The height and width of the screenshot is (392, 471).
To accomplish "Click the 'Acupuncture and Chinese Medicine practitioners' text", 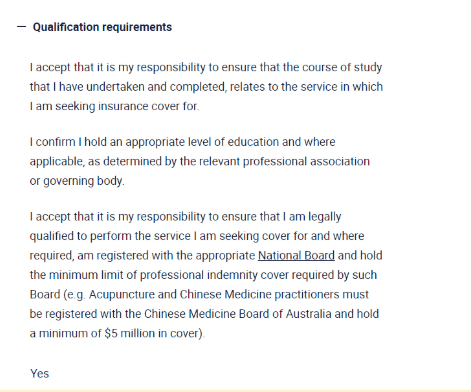I will click(x=228, y=294).
